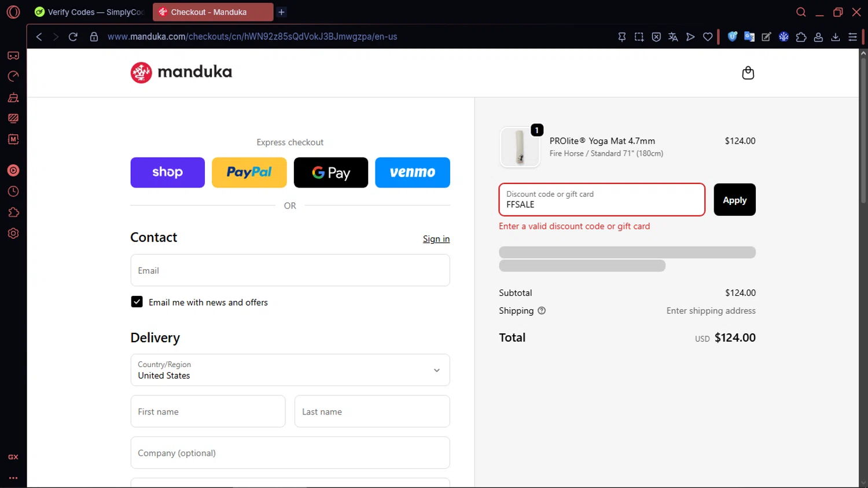868x488 pixels.
Task: Click the 'Enter shipping address' text
Action: (711, 311)
